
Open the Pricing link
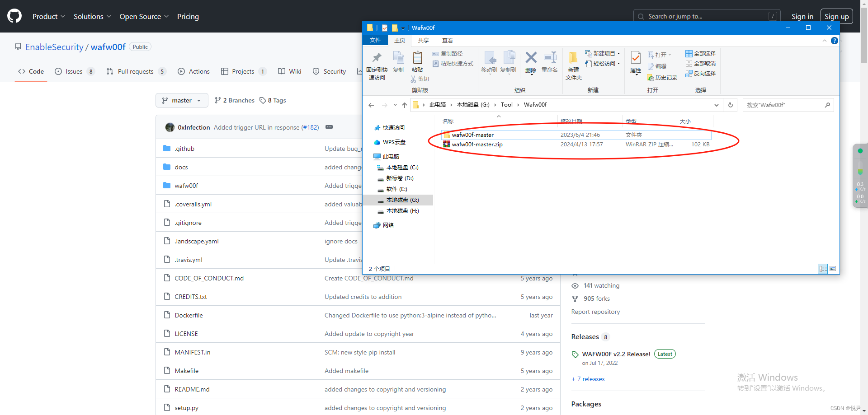pyautogui.click(x=188, y=16)
